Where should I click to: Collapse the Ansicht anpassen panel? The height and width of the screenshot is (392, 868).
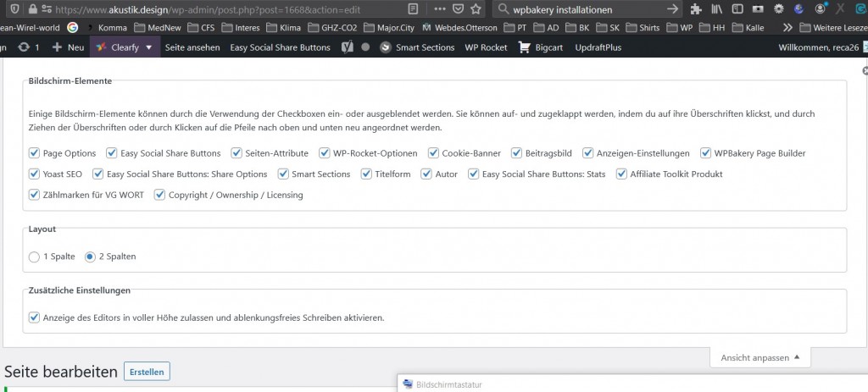(760, 358)
